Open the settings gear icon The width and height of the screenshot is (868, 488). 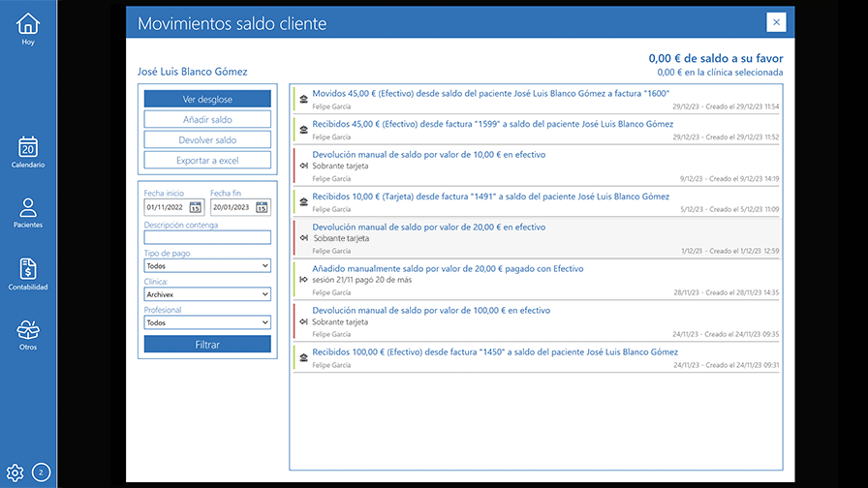pyautogui.click(x=15, y=473)
